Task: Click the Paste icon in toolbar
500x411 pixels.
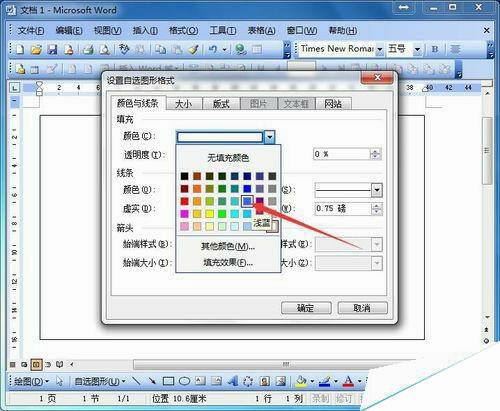Action: click(177, 50)
